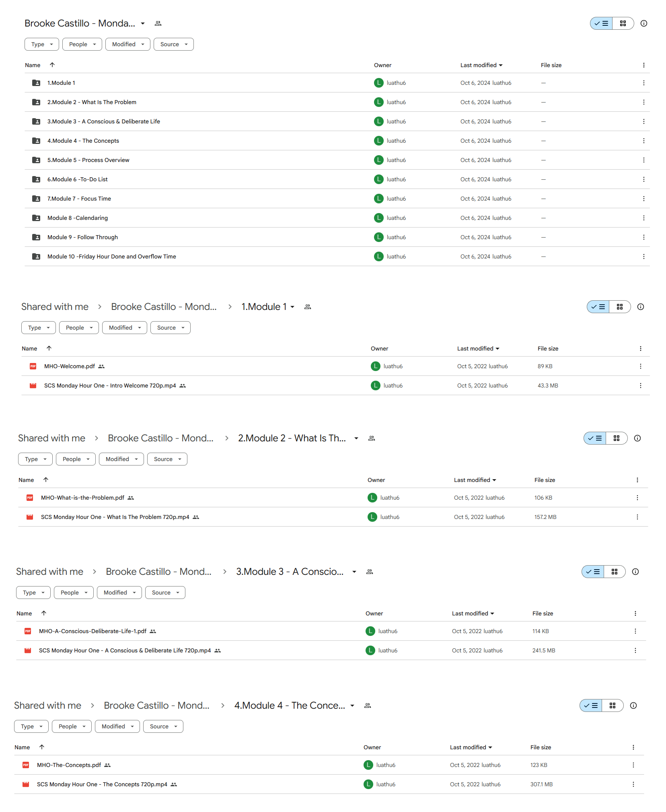The width and height of the screenshot is (666, 812).
Task: Switch to list layout in 1.Module 1 view
Action: [598, 307]
